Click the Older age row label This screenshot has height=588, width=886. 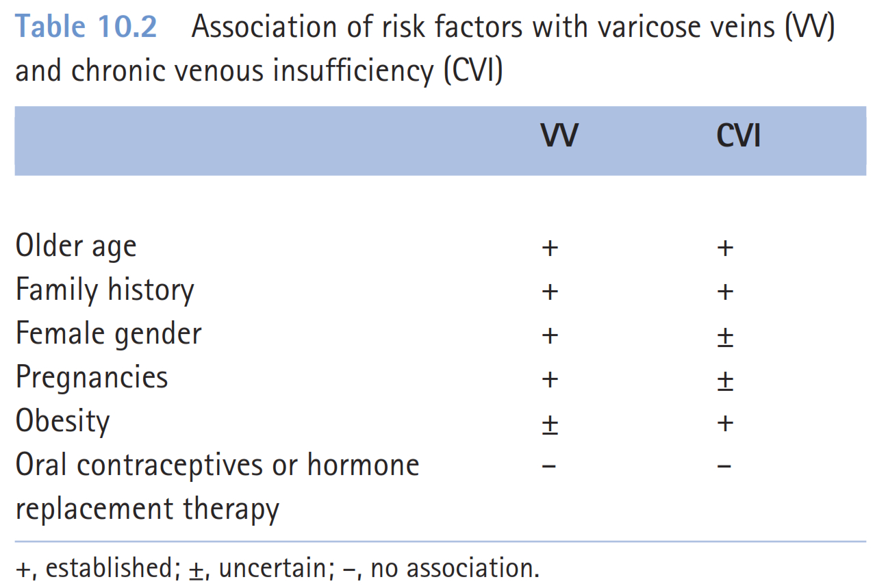(x=76, y=248)
